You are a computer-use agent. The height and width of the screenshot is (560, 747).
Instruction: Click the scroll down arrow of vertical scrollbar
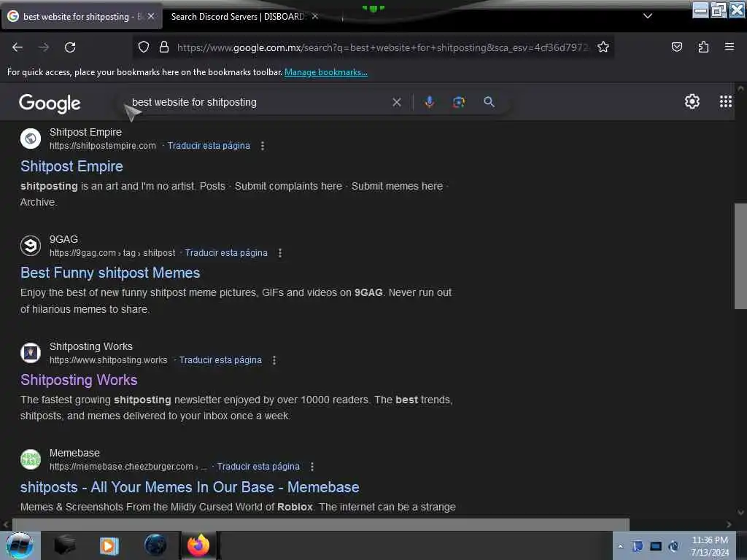pos(740,513)
